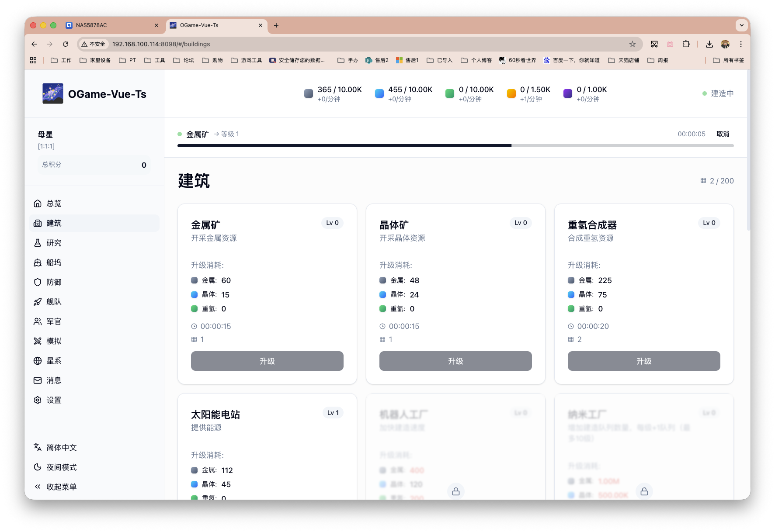775x532 pixels.
Task: Open the 舰队 fleet panel
Action: click(54, 302)
